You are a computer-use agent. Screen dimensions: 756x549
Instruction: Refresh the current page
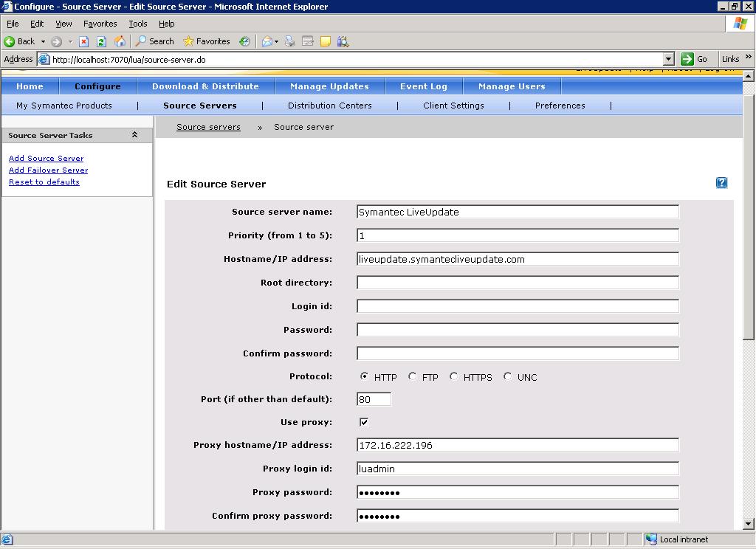[101, 41]
